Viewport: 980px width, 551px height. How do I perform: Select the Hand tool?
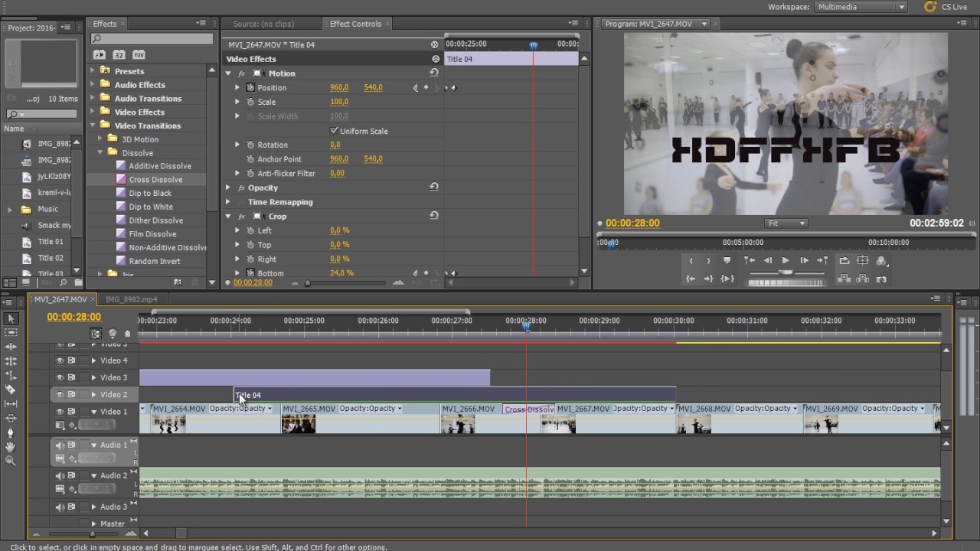click(11, 446)
